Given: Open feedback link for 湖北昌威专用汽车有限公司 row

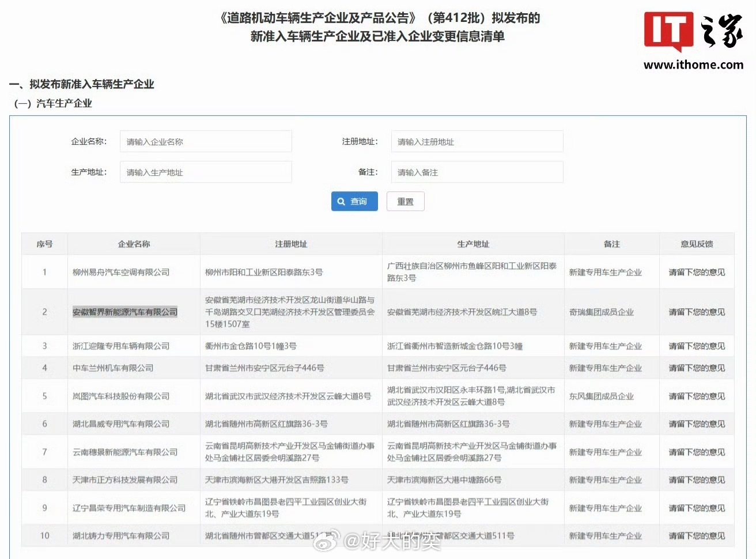Looking at the screenshot, I should (697, 424).
